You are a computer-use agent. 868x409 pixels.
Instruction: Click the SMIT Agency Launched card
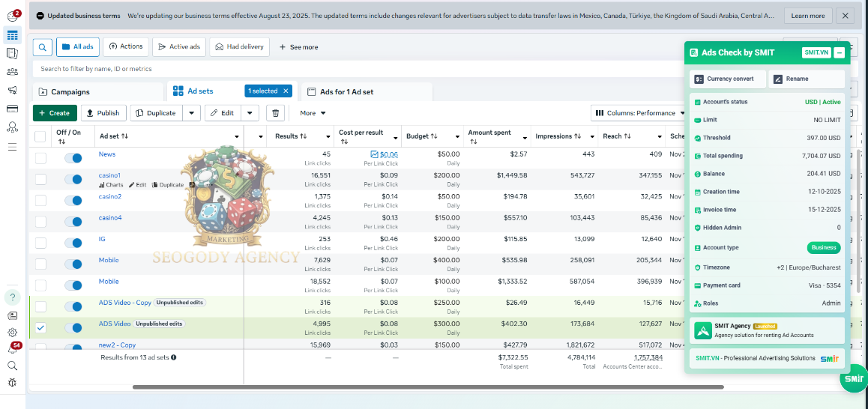pyautogui.click(x=768, y=330)
